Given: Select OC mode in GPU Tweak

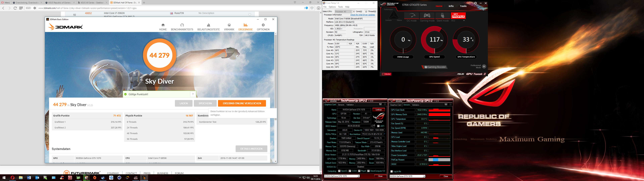Looking at the screenshot, I should tap(412, 17).
